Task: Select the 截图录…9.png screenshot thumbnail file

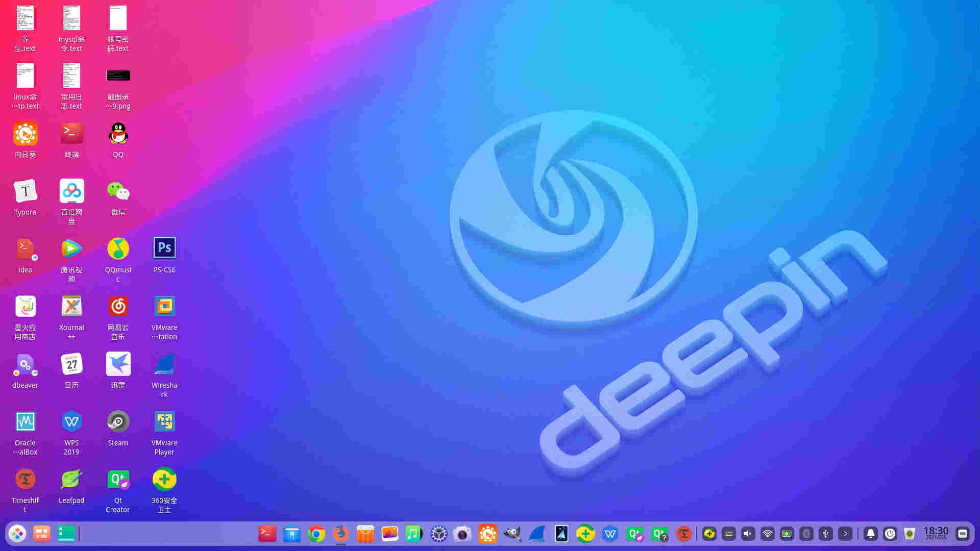Action: (x=118, y=76)
